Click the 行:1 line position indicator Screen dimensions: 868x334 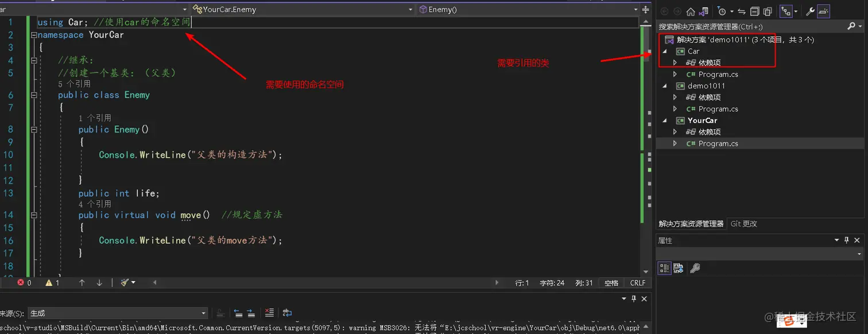tap(522, 283)
